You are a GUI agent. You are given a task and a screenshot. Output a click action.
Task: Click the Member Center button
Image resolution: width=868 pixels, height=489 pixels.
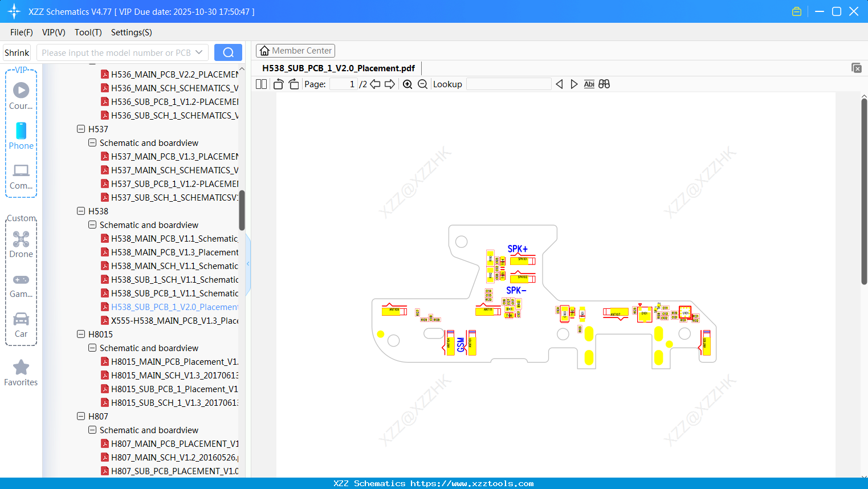[x=295, y=50]
